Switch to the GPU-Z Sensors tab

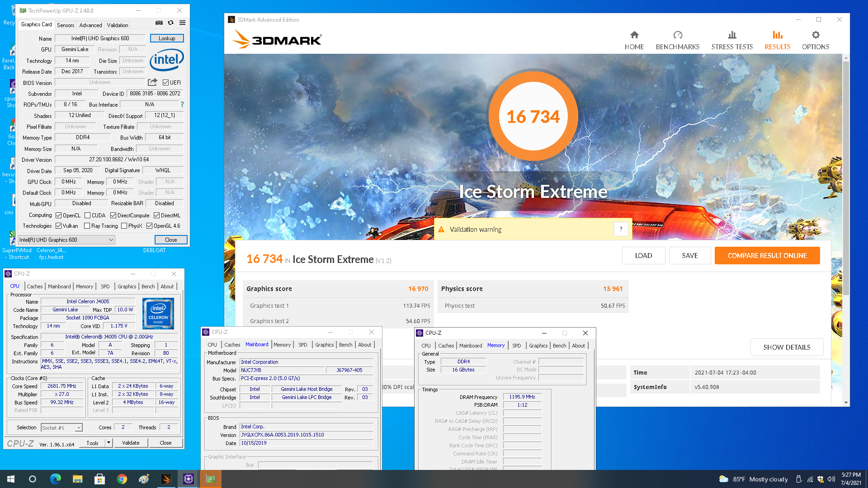(x=66, y=25)
